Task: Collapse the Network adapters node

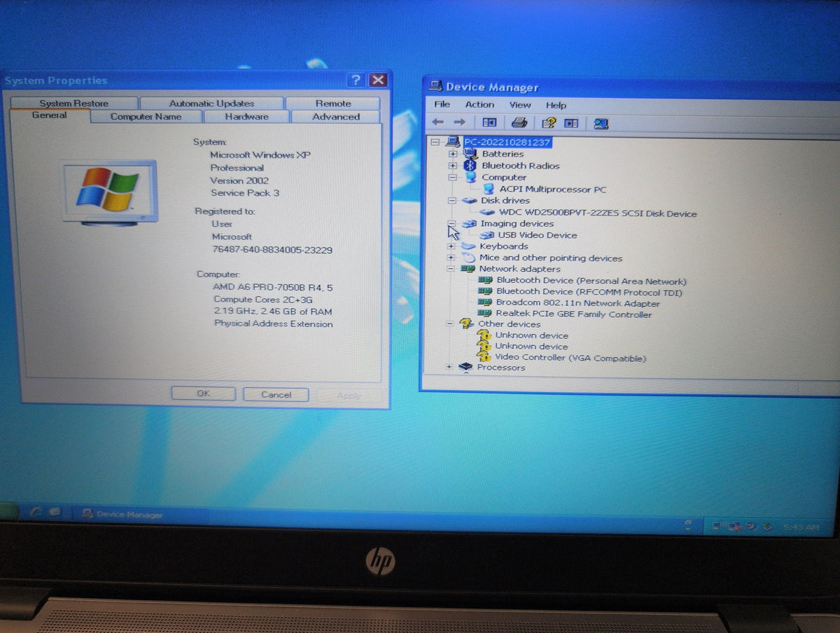Action: (451, 269)
